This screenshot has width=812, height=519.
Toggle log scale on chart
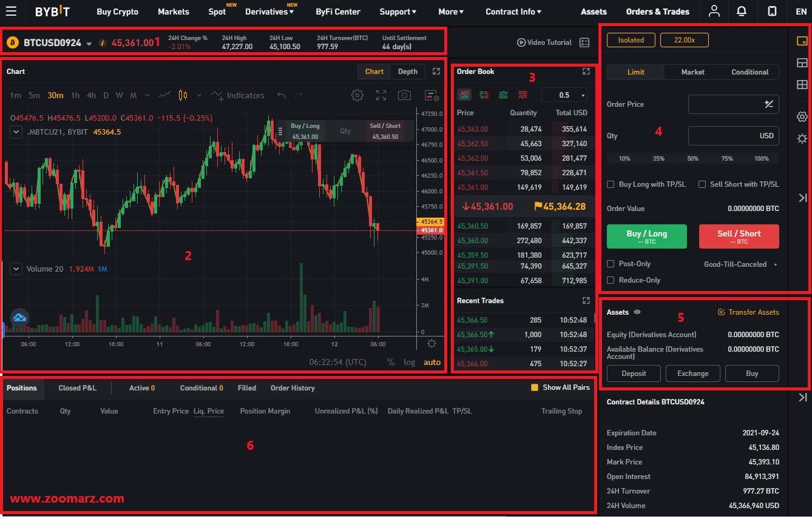(x=410, y=362)
